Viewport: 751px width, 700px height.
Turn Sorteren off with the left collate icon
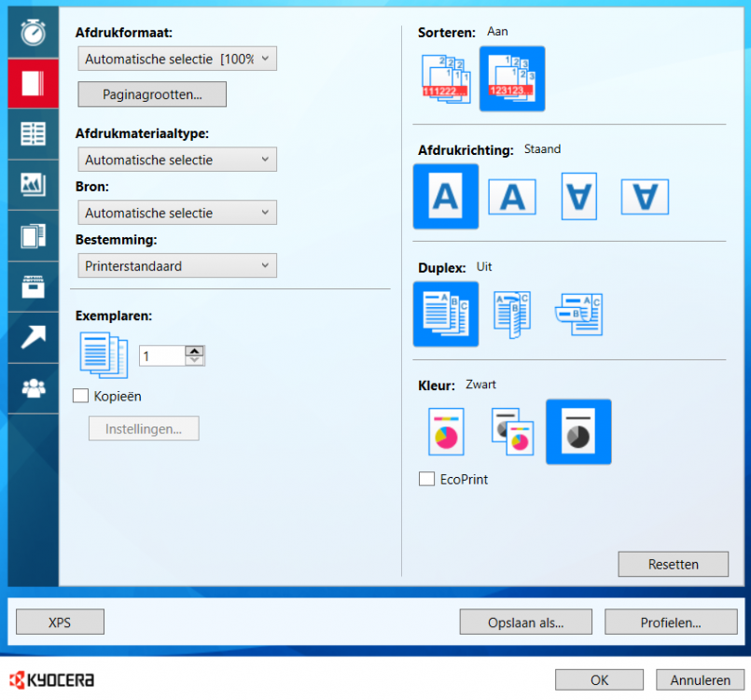pyautogui.click(x=445, y=78)
